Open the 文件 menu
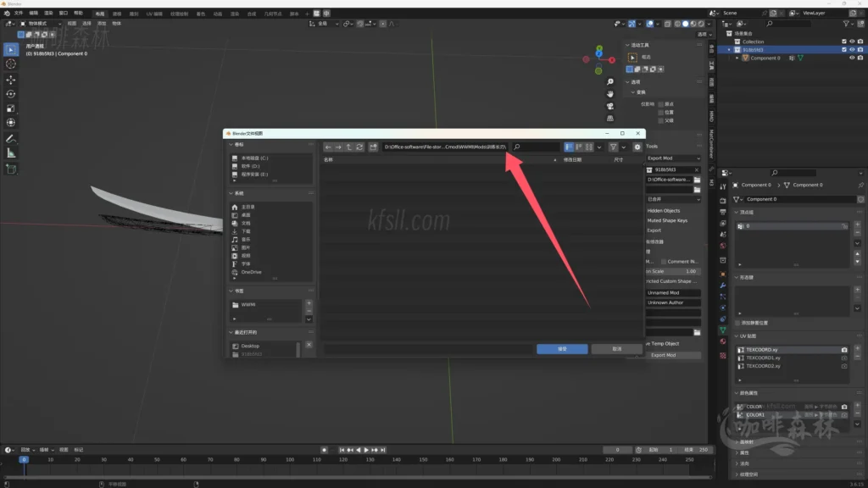868x488 pixels. point(19,14)
